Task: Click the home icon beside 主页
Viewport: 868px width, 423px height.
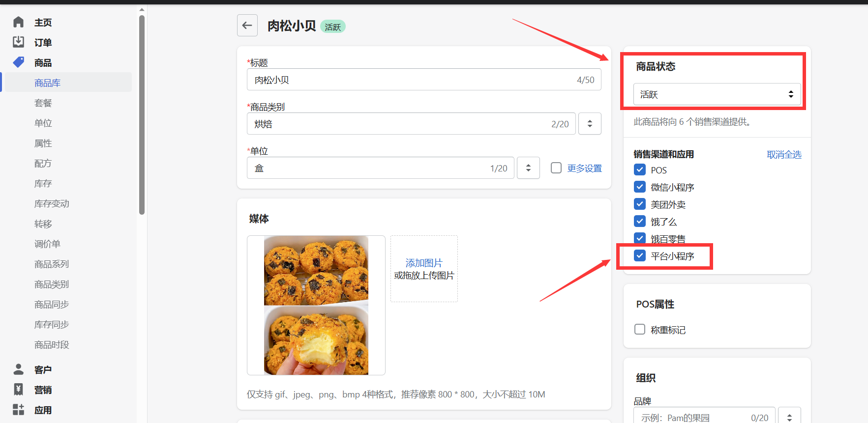Action: click(18, 22)
